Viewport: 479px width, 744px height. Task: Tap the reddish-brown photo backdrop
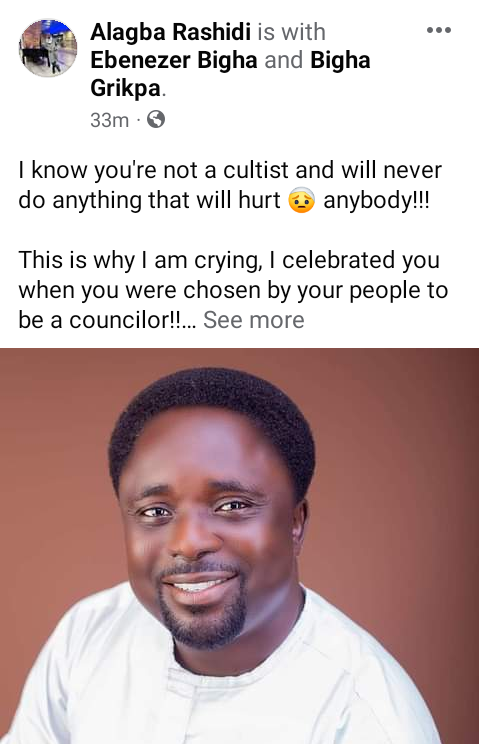[x=403, y=474]
